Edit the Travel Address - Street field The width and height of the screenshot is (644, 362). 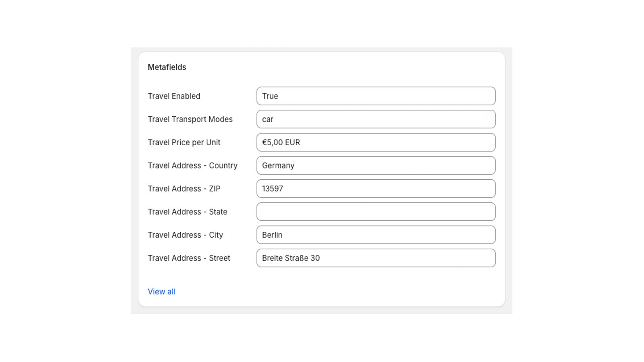click(376, 258)
